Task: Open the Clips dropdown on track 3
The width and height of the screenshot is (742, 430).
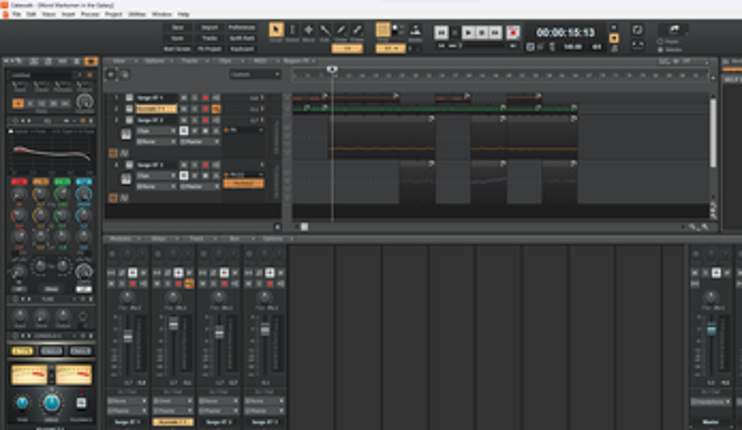Action: pyautogui.click(x=156, y=131)
